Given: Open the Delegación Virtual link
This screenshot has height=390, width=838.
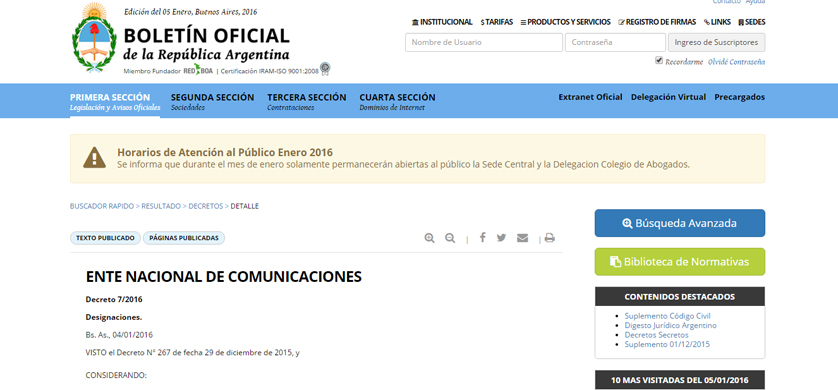Looking at the screenshot, I should click(x=668, y=97).
